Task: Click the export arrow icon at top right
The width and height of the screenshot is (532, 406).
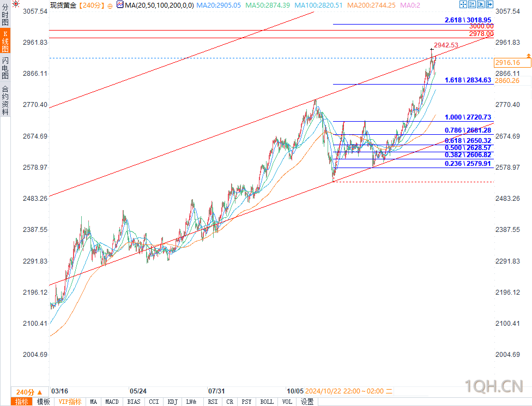Action: click(x=489, y=4)
